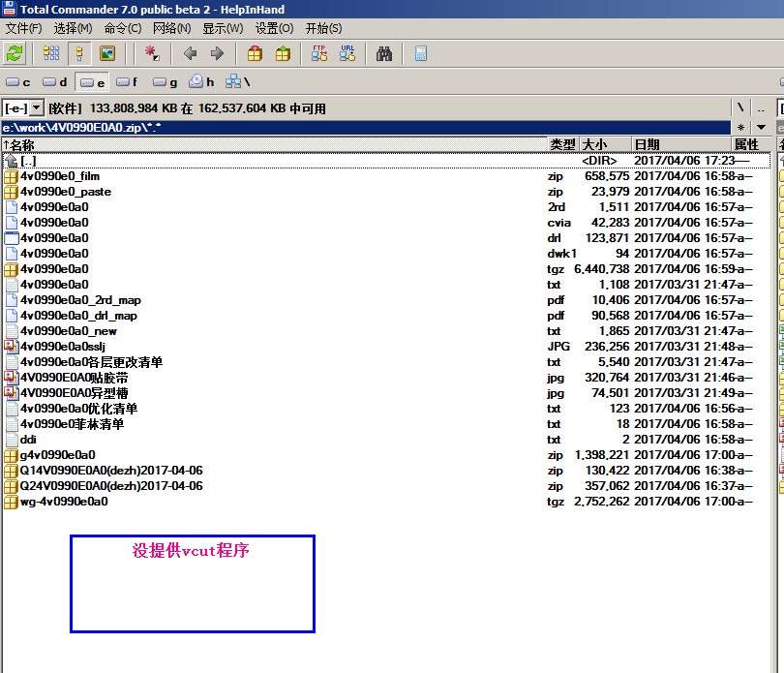The height and width of the screenshot is (673, 784).
Task: Select the 4v0990e0_paste zip archive
Action: 386,192
